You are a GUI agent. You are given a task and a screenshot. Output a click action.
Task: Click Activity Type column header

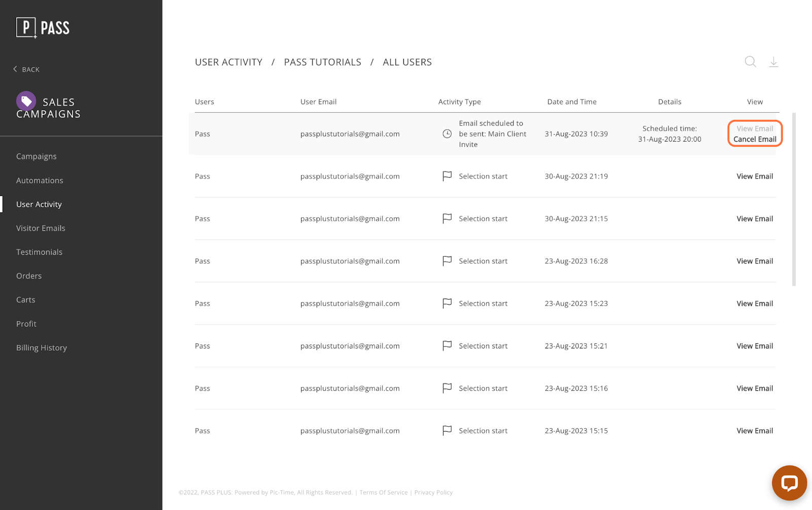coord(459,102)
